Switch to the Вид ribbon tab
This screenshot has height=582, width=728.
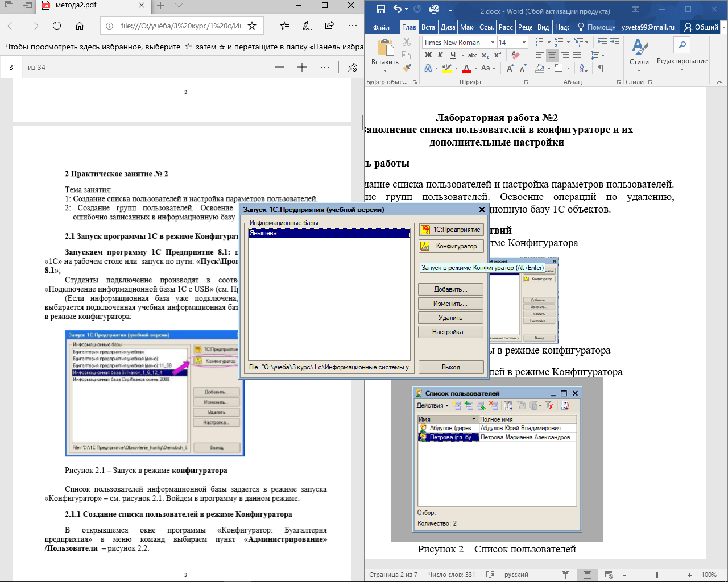click(543, 27)
